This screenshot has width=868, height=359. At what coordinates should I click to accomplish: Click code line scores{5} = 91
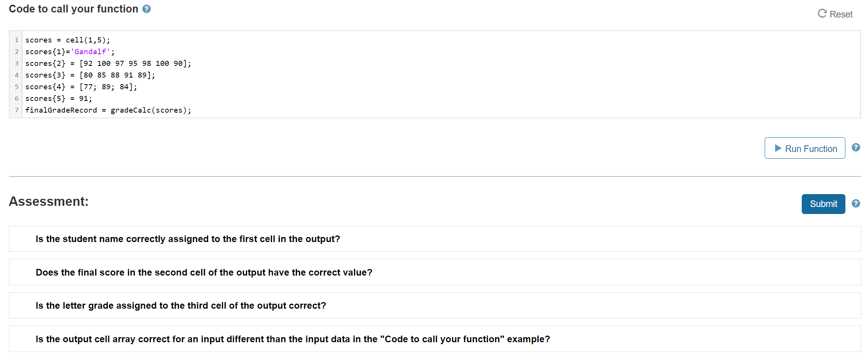coord(58,99)
